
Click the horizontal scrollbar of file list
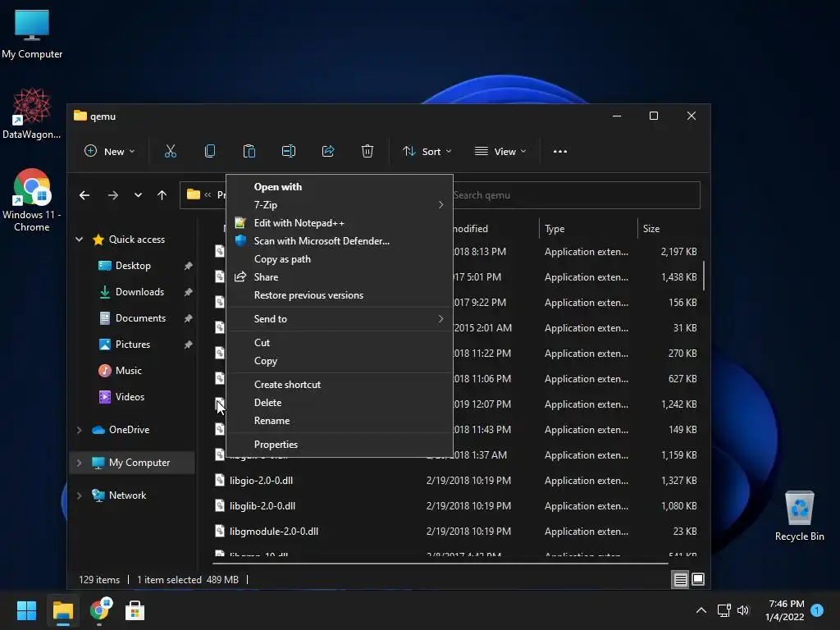tap(441, 564)
